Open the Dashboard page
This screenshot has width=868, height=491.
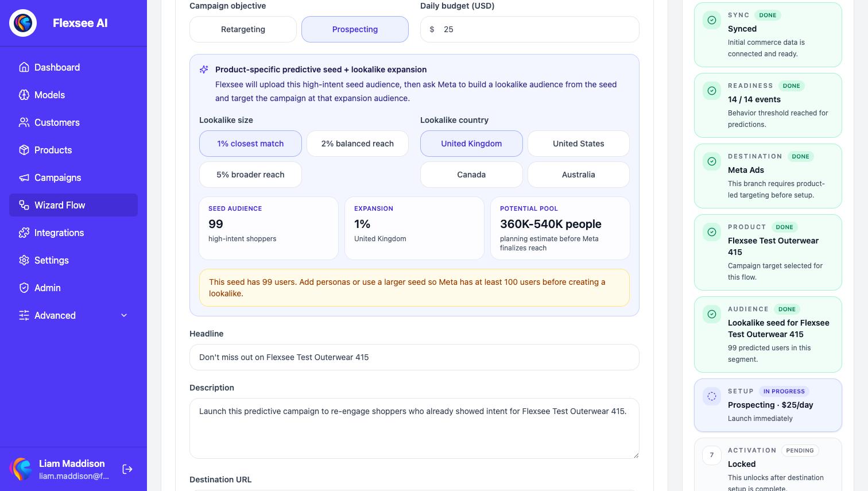73,67
